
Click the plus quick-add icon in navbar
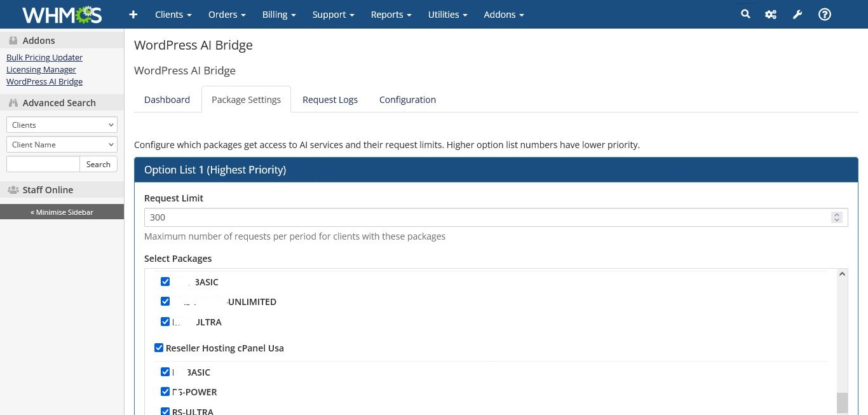pyautogui.click(x=133, y=15)
